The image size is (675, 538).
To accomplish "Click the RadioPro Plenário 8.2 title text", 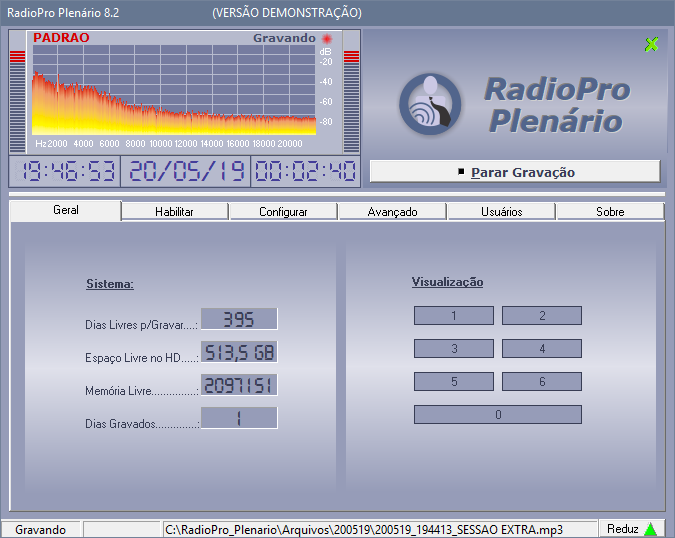I will (x=63, y=13).
